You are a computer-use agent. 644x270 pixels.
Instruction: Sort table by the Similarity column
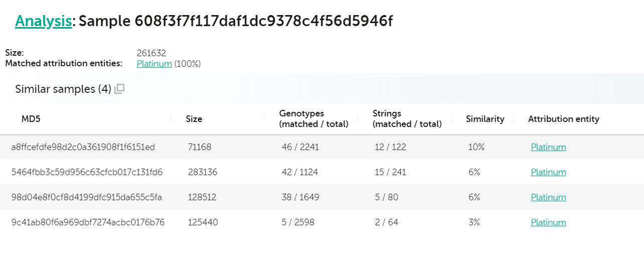tap(485, 119)
